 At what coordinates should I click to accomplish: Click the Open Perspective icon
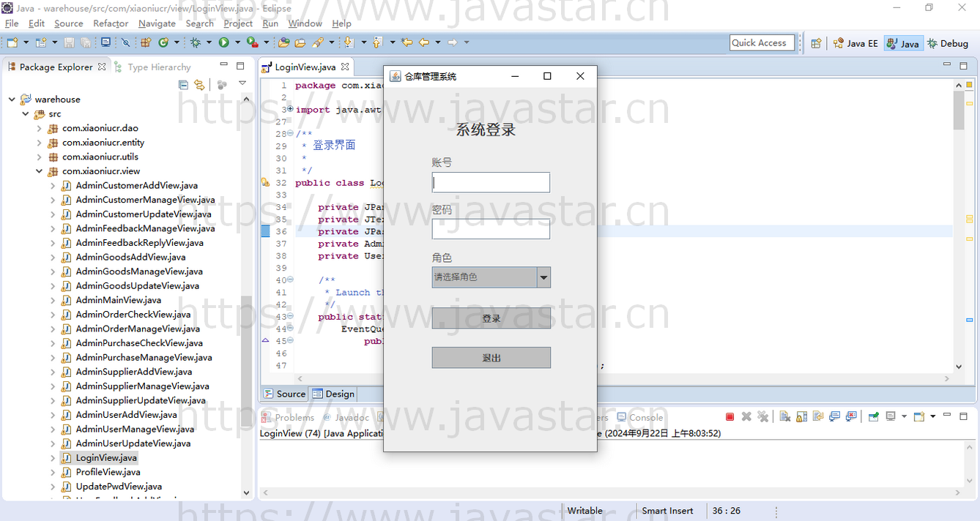(x=816, y=43)
